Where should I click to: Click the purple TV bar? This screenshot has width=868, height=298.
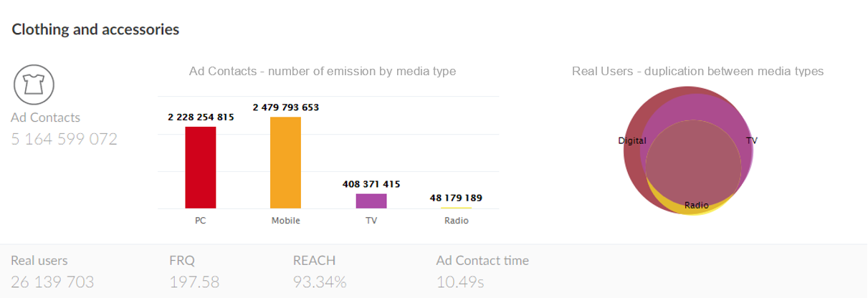(371, 201)
